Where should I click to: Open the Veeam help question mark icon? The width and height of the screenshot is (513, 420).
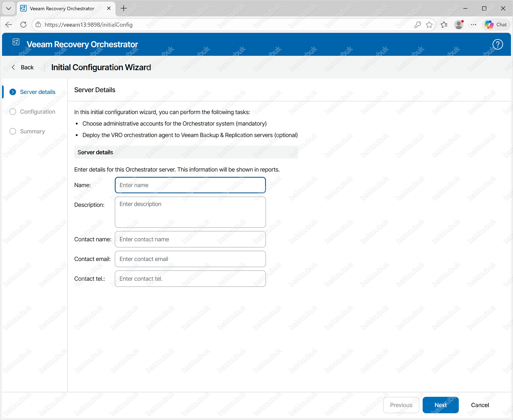pyautogui.click(x=498, y=44)
